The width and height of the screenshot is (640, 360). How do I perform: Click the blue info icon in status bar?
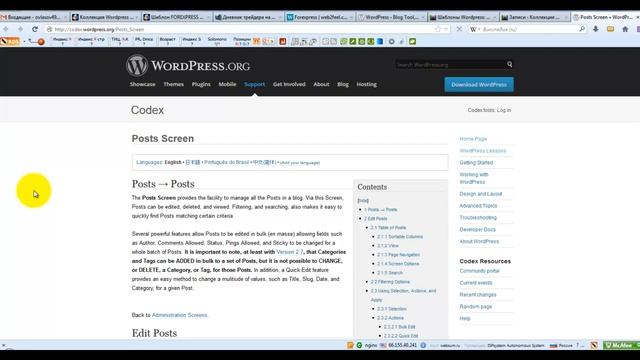click(x=423, y=345)
